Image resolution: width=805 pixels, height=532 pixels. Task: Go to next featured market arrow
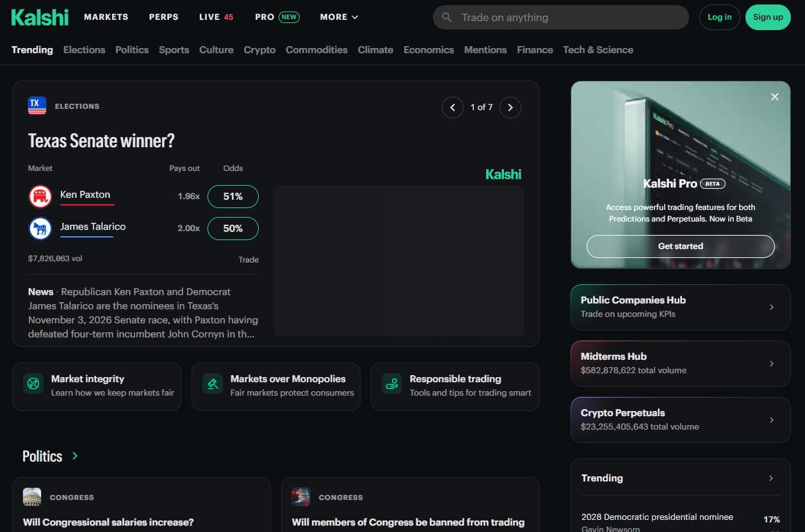pos(510,108)
